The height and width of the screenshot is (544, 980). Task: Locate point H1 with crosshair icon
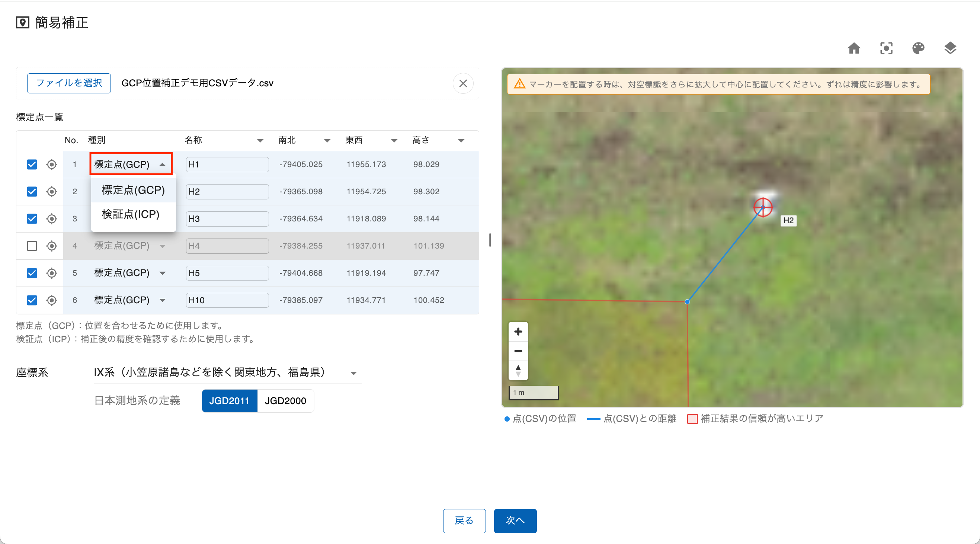click(52, 164)
